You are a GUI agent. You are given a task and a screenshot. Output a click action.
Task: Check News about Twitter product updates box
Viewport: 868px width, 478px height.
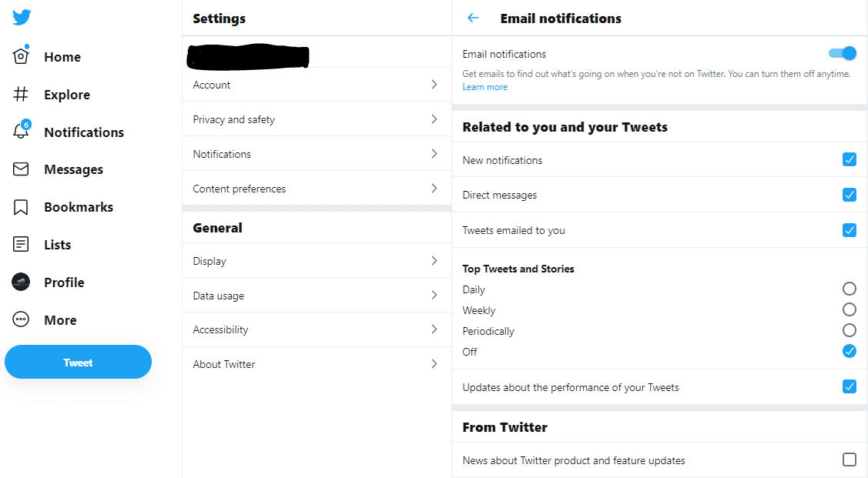849,460
